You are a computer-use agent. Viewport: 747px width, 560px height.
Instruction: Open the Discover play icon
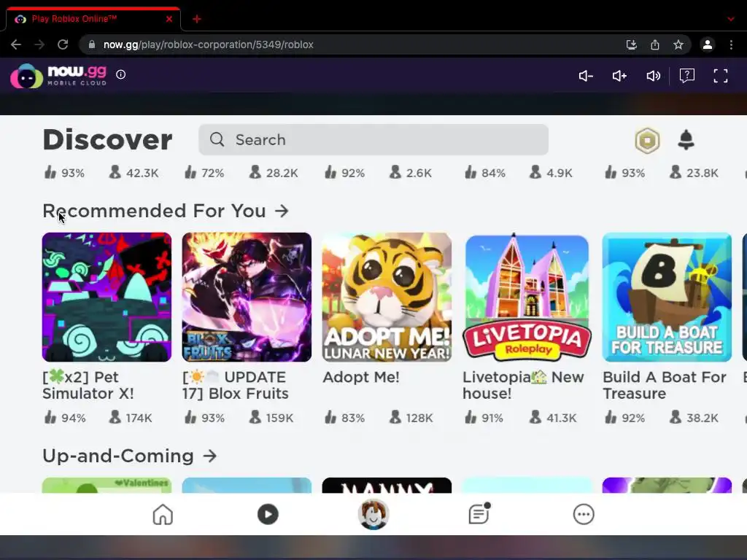coord(268,514)
